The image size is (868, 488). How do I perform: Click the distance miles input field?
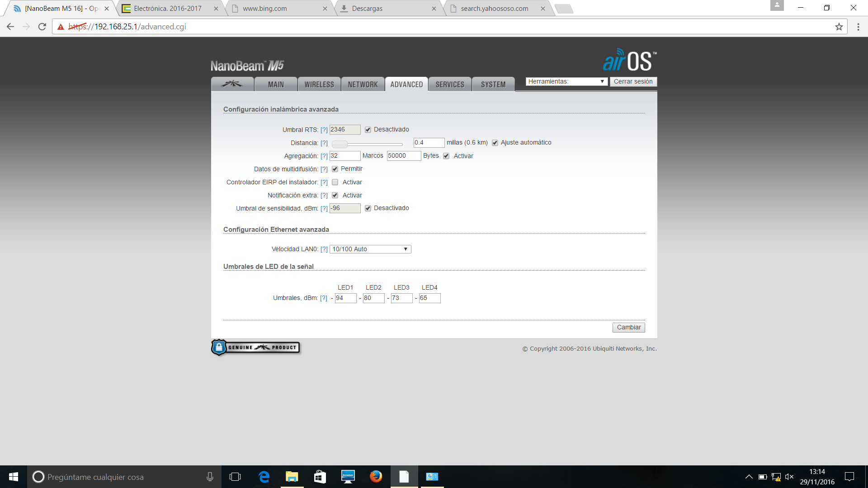[x=429, y=142]
